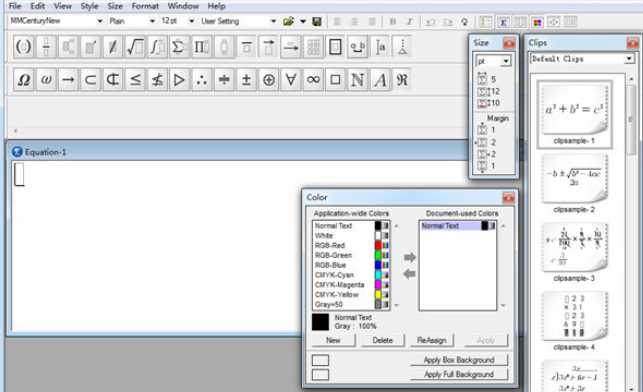Screen dimensions: 643x392
Task: Open the Style menu
Action: click(x=89, y=6)
